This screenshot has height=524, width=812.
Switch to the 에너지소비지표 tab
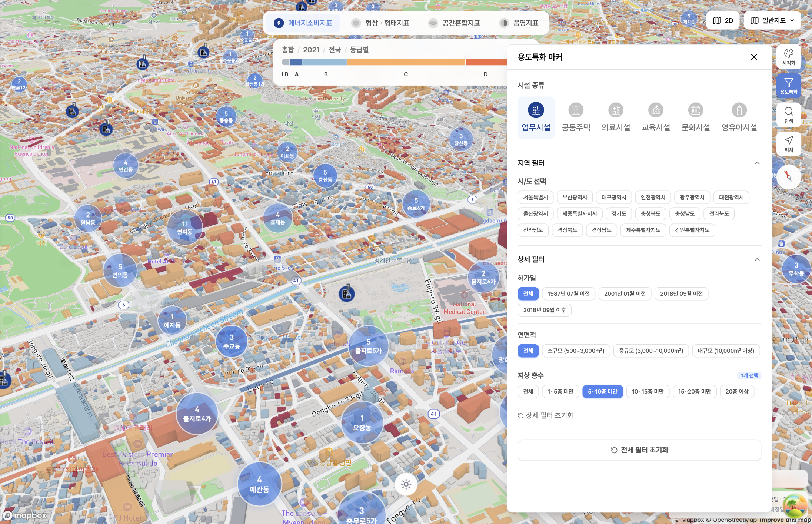[x=303, y=23]
